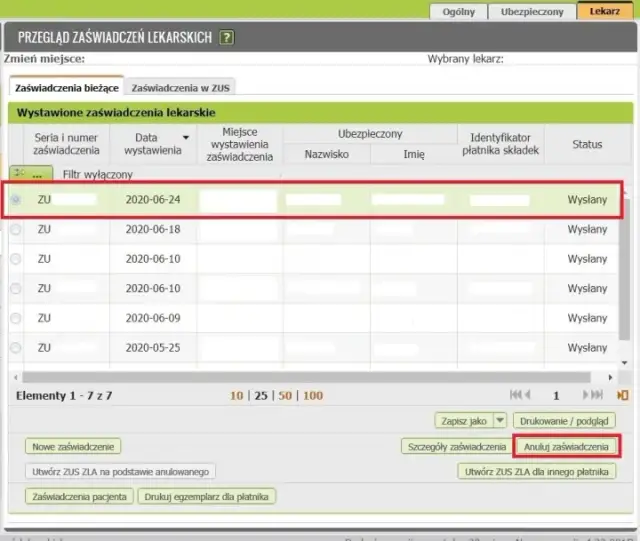Viewport: 640px width, 541px height.
Task: Click the orange table refresh icon
Action: [623, 396]
